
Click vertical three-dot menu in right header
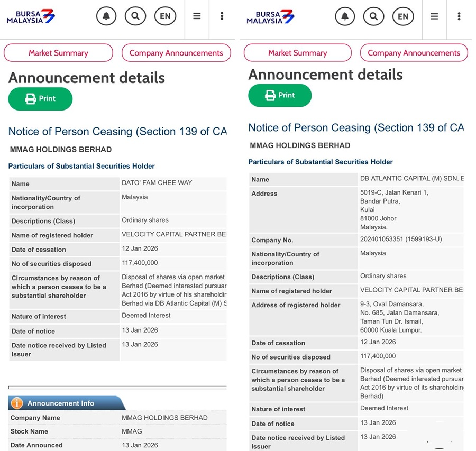pos(459,16)
